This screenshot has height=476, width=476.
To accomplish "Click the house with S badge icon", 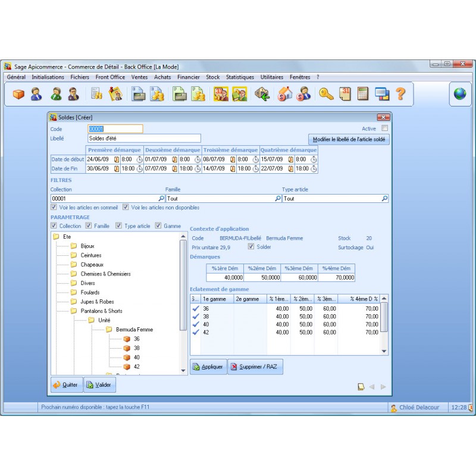I will [285, 94].
